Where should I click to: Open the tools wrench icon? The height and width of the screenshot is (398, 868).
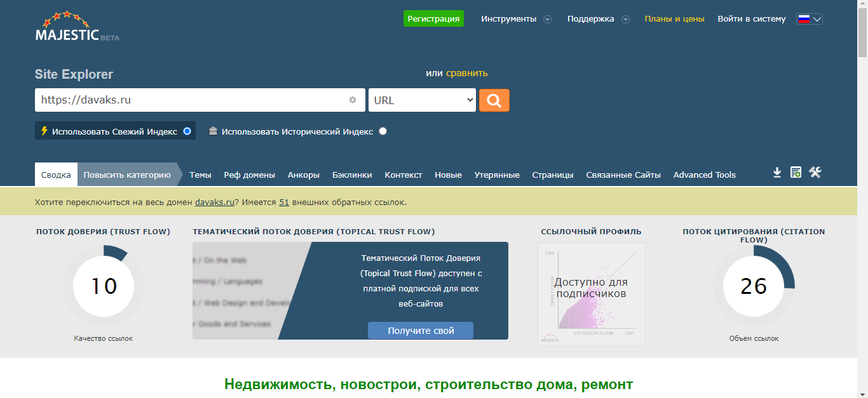815,172
